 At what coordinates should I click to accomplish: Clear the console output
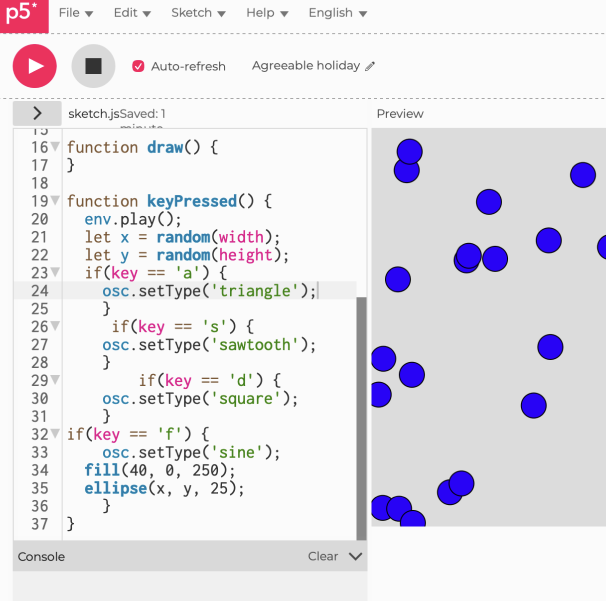[x=323, y=556]
